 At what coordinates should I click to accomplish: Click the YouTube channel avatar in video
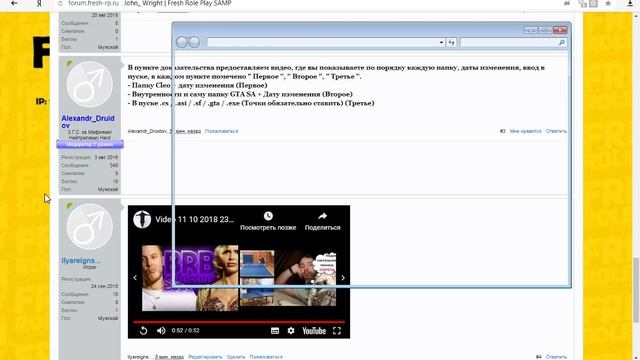(142, 219)
